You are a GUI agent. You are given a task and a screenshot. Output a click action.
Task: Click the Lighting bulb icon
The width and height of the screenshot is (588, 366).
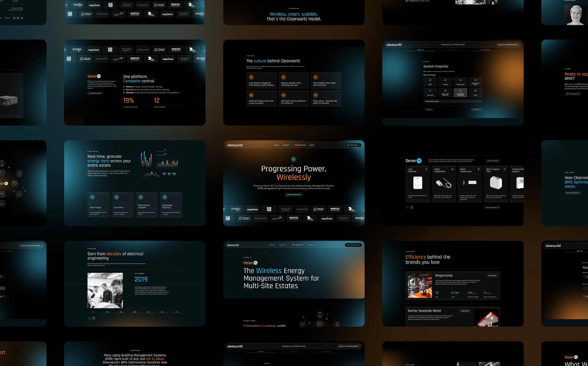(x=445, y=80)
